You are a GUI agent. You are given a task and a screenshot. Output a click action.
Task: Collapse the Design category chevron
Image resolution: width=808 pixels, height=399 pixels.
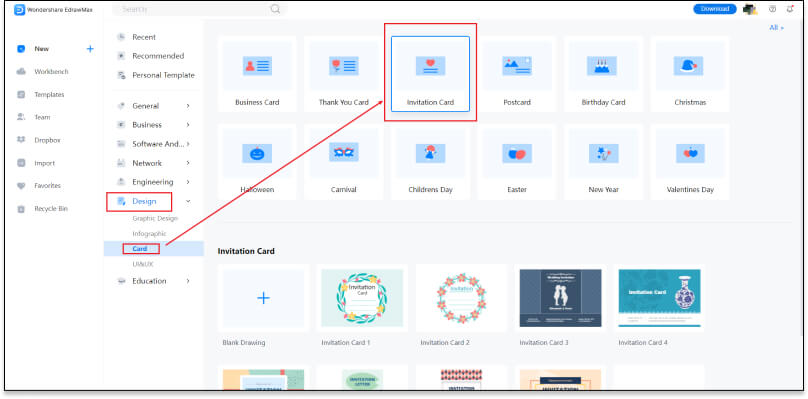tap(188, 201)
